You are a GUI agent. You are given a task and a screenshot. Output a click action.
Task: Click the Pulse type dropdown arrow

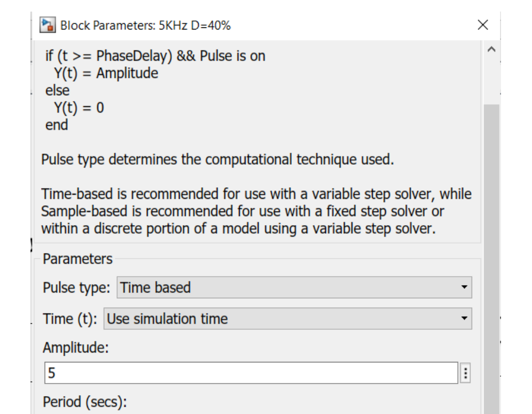click(464, 287)
